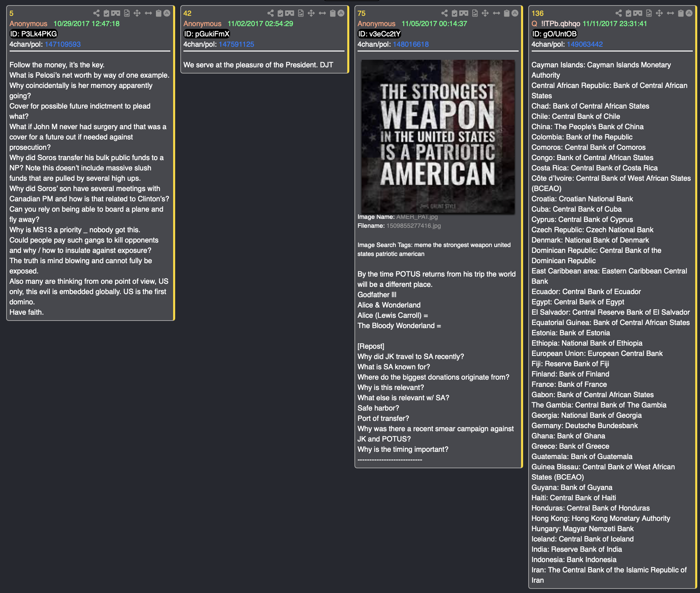Click the Strongest Weapon patriotic American image
The image size is (700, 593).
[x=438, y=136]
